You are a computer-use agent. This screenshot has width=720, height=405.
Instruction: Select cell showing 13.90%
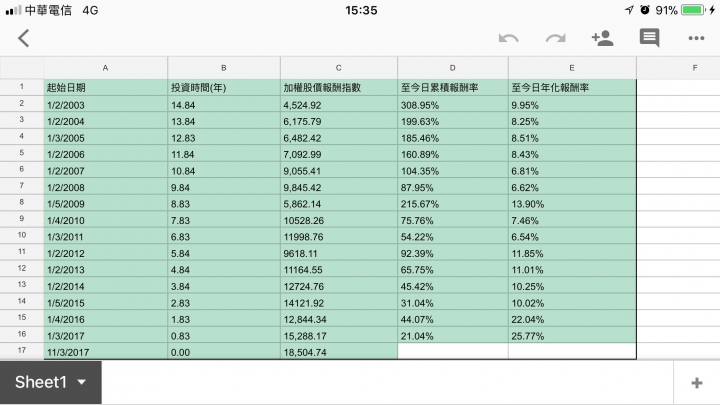click(x=572, y=204)
